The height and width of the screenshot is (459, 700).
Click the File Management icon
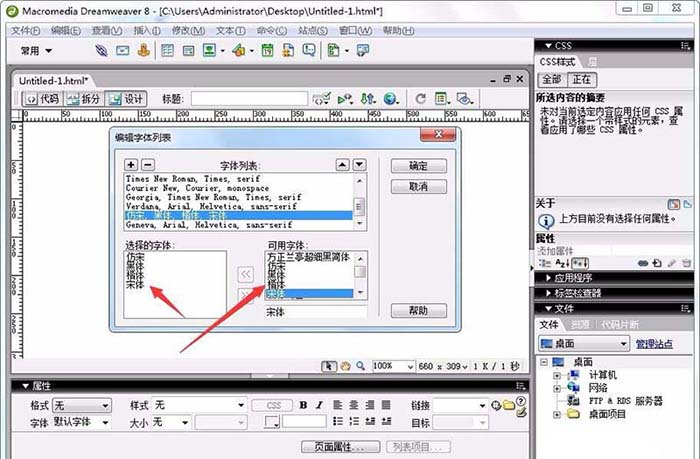pos(367,98)
